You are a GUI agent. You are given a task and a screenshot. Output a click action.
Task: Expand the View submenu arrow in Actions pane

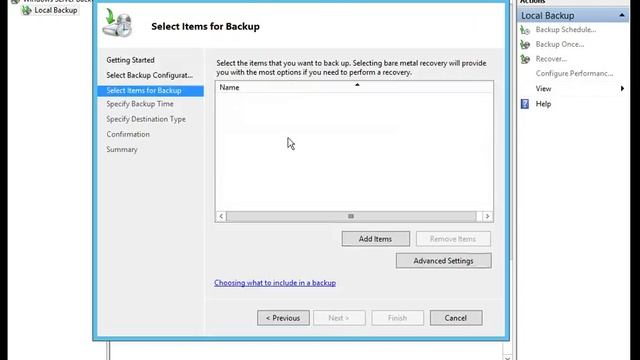622,89
